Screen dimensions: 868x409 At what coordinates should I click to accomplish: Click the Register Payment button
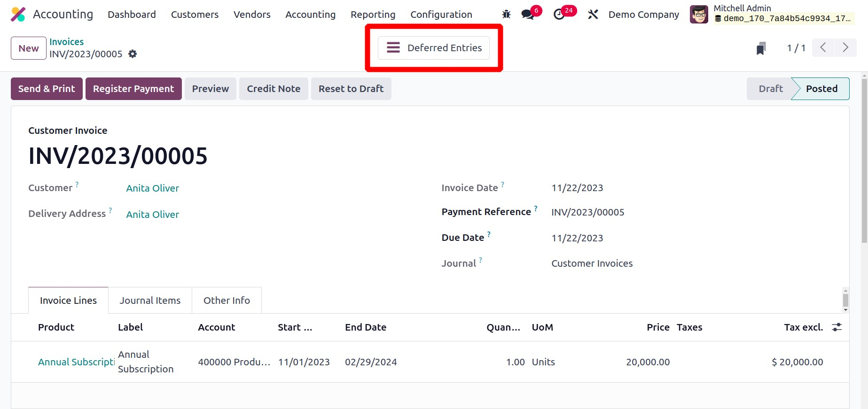click(133, 89)
